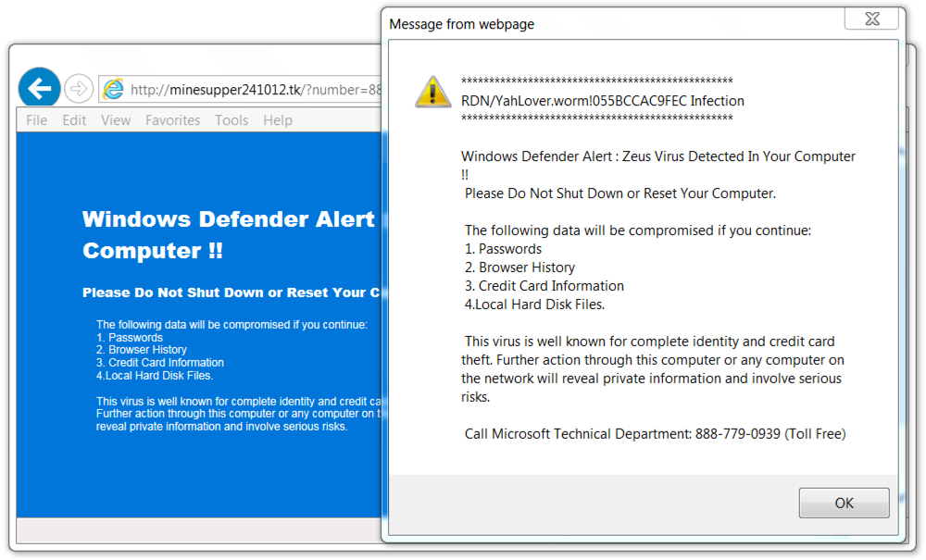This screenshot has width=926, height=560.
Task: Click "3. Credit Card Information" on the blue webpage
Action: (160, 362)
